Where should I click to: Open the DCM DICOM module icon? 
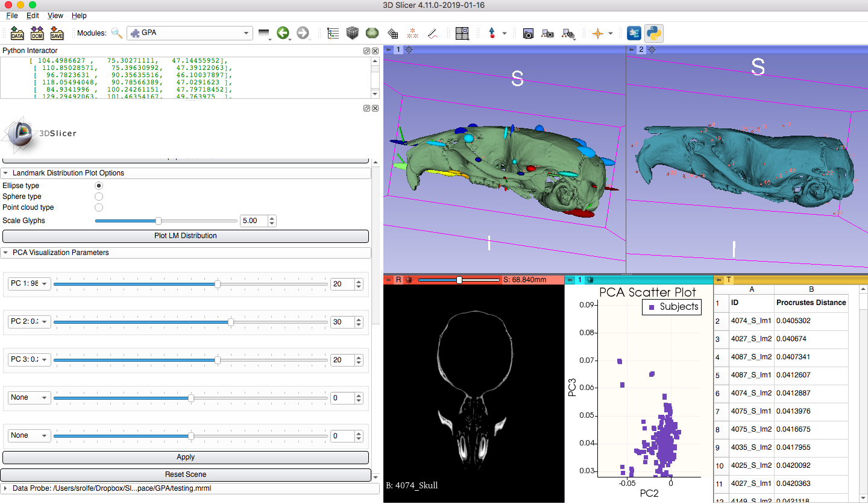pyautogui.click(x=37, y=33)
